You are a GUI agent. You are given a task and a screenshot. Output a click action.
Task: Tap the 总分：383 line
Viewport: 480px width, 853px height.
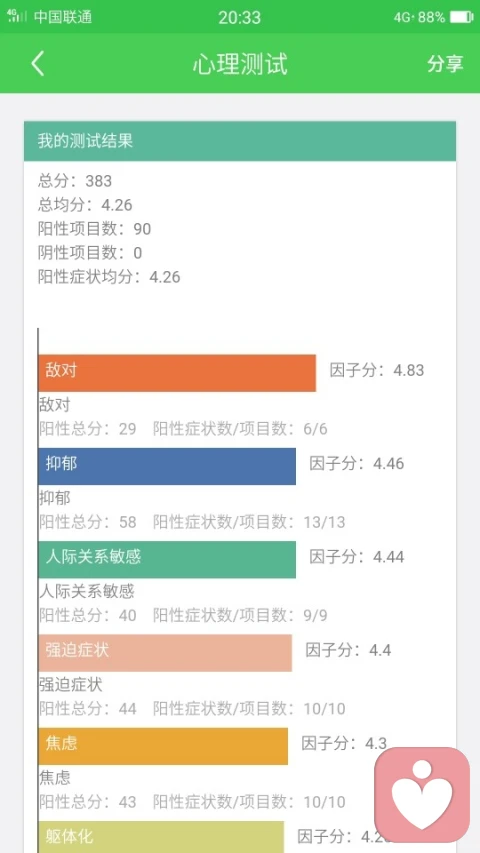(75, 181)
